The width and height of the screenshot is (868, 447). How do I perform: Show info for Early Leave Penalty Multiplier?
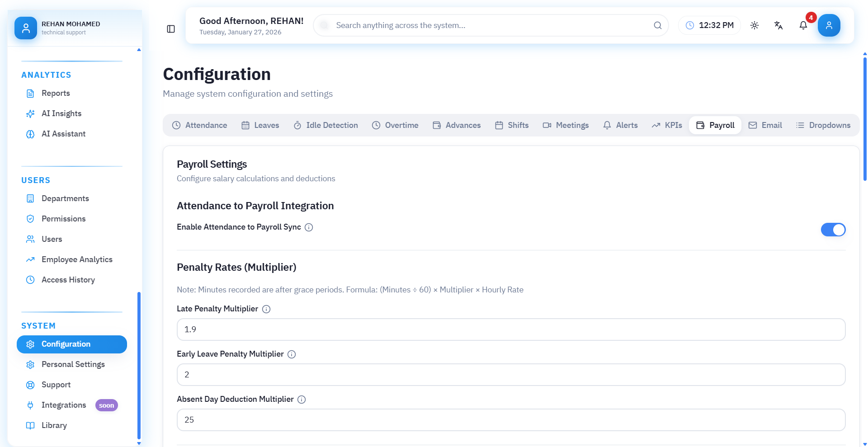pos(292,354)
